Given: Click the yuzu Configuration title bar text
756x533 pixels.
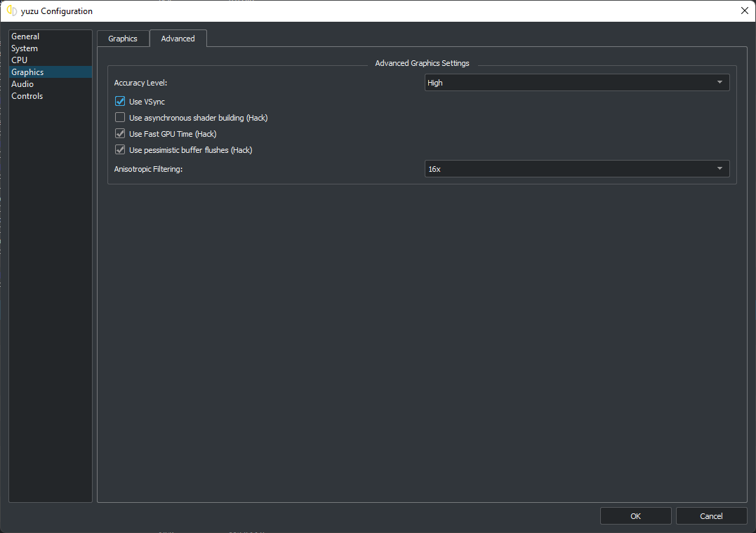Looking at the screenshot, I should [x=57, y=11].
